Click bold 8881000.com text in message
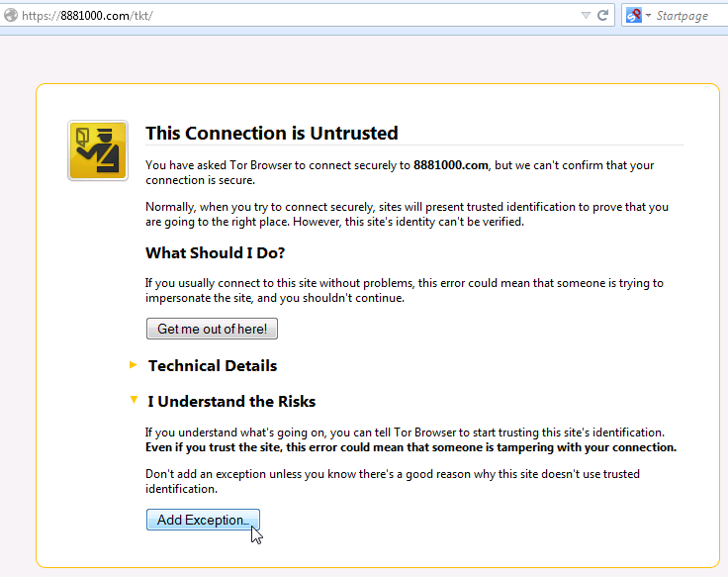Screen dimensions: 728x577 pyautogui.click(x=451, y=165)
